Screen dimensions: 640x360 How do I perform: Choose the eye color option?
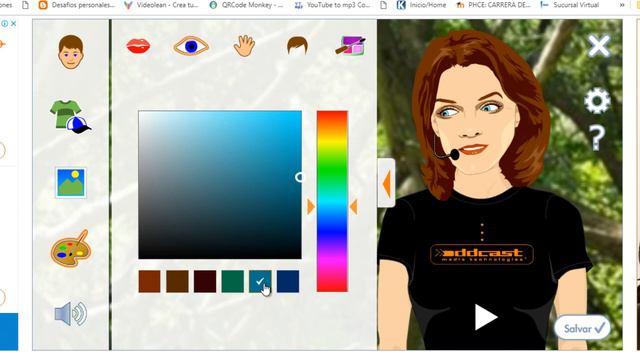(191, 46)
